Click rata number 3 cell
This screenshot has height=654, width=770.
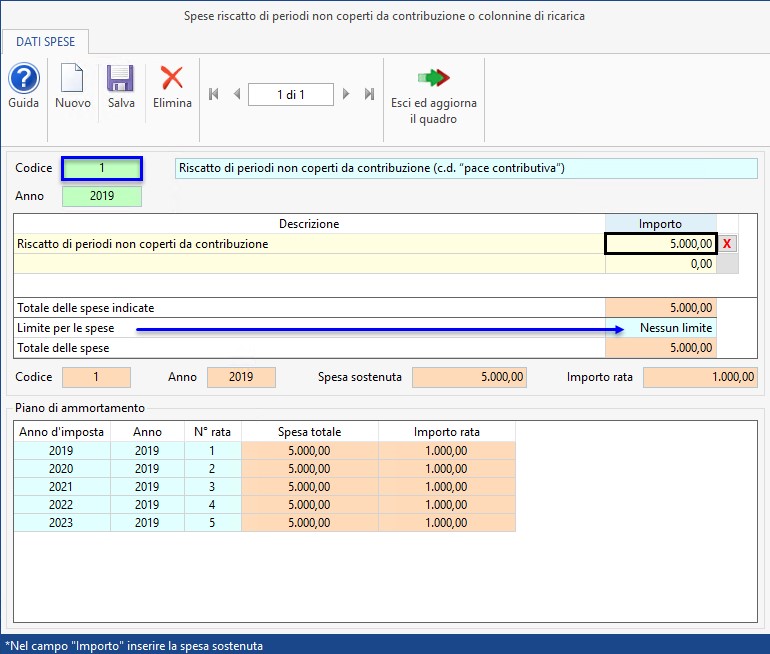pyautogui.click(x=212, y=487)
